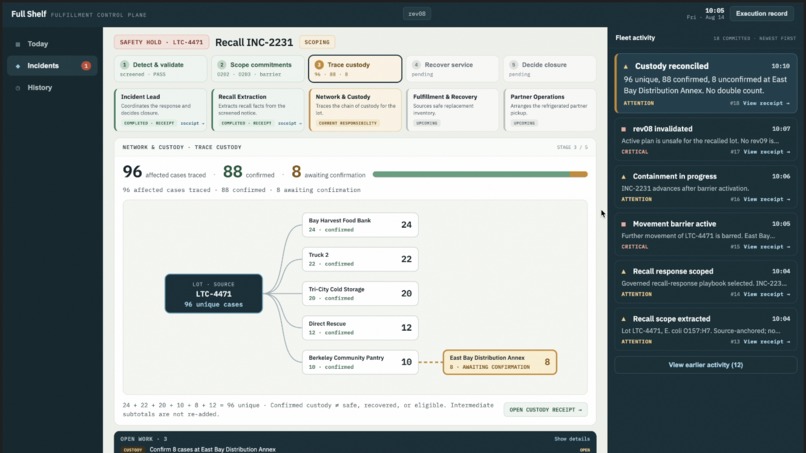806x453 pixels.
Task: Click the custody confirmation progress bar
Action: coord(480,174)
